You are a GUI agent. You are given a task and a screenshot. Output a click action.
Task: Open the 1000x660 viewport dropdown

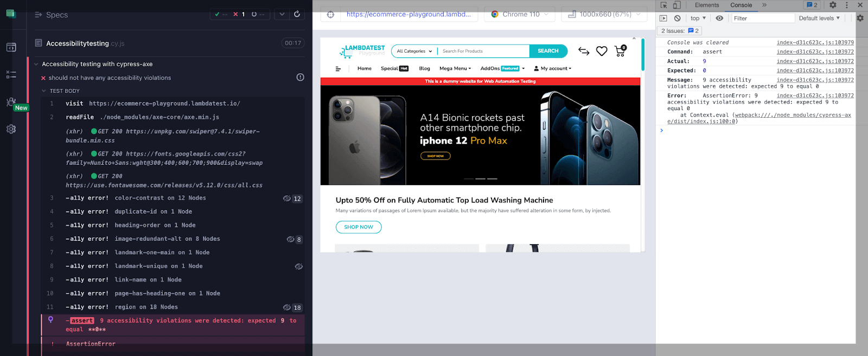[604, 15]
